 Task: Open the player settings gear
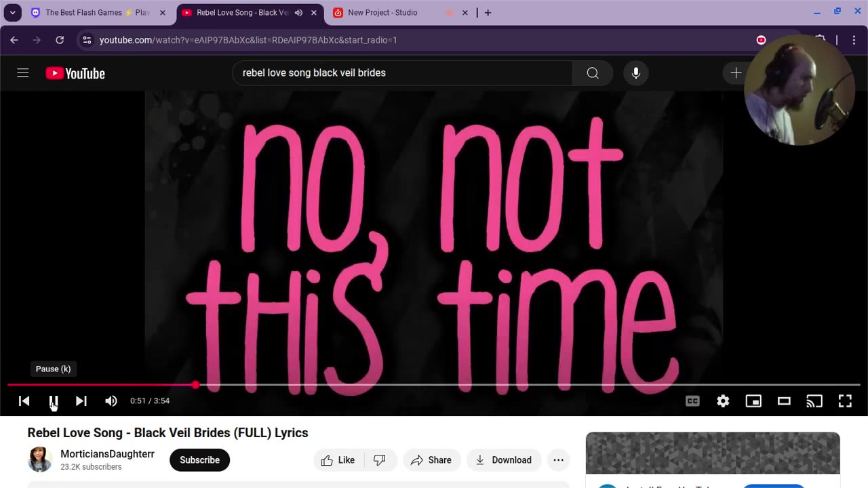click(x=723, y=401)
